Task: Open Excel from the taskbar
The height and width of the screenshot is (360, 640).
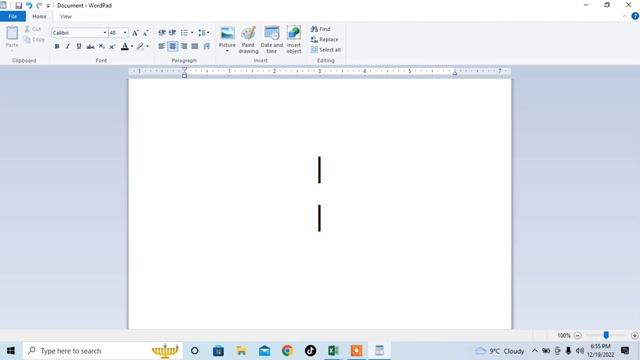Action: [x=333, y=351]
